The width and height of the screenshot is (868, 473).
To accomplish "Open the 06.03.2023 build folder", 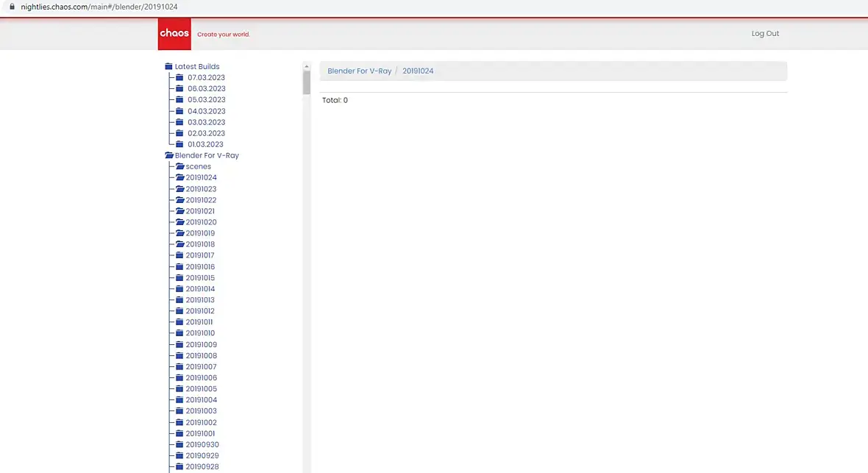I will click(x=207, y=88).
